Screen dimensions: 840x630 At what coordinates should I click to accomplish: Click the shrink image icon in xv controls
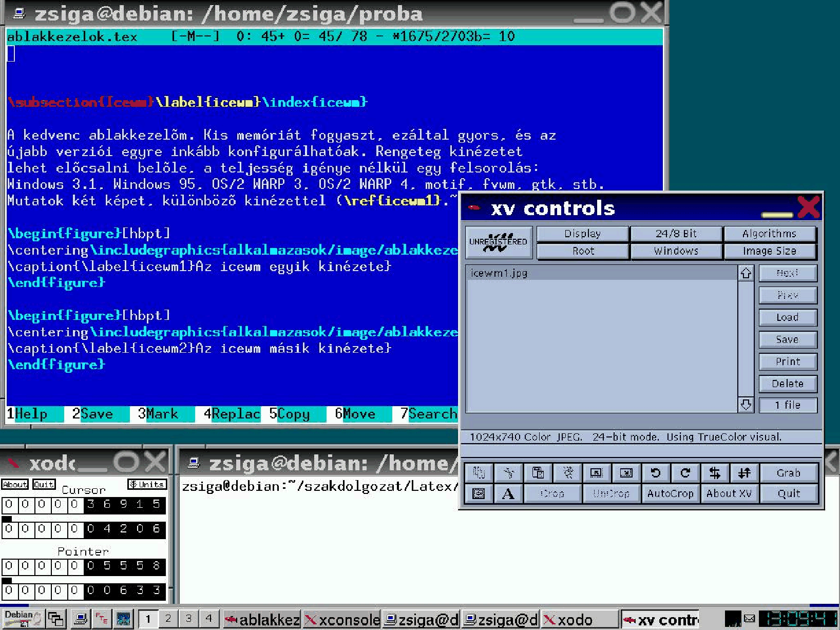click(x=597, y=472)
